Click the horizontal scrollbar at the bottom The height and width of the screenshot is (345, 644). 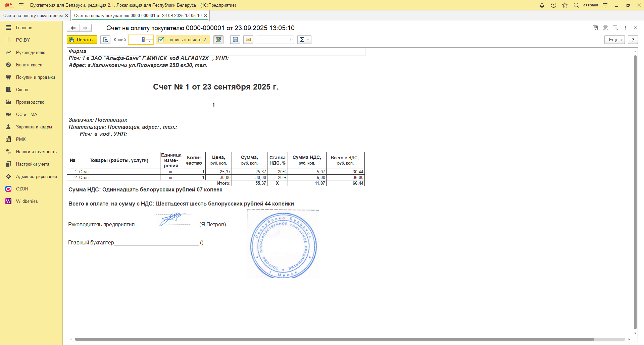point(334,339)
